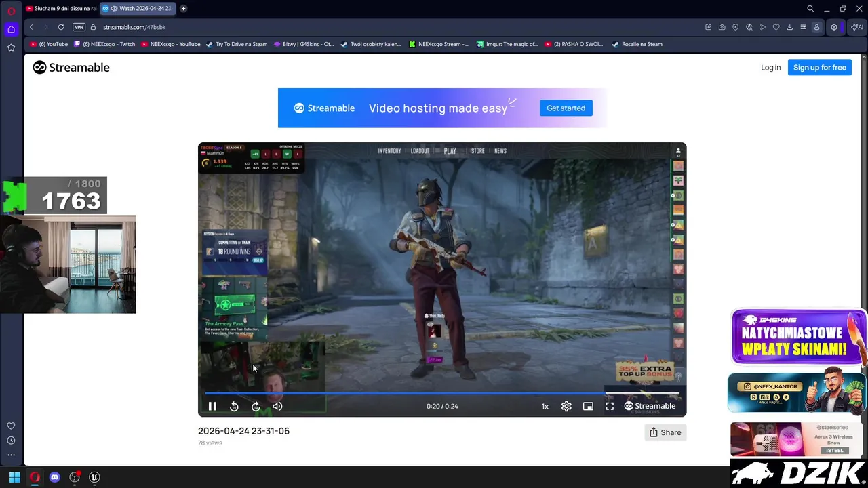Viewport: 868px width, 488px height.
Task: Click the profile account icon in the toolbar
Action: click(x=816, y=27)
